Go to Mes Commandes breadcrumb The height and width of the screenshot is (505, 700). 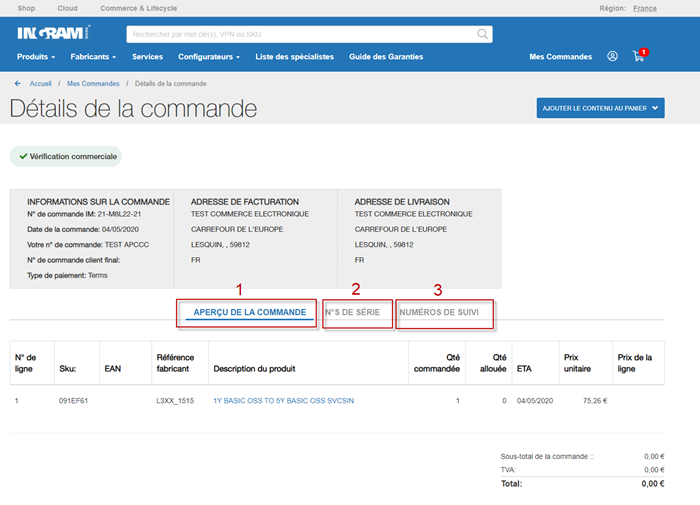tap(93, 83)
